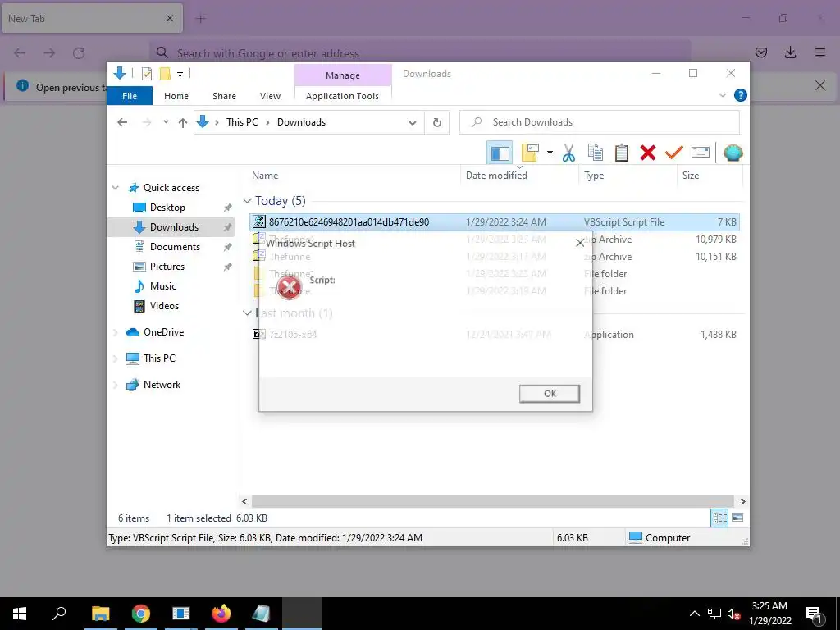
Task: Open Firefox downloads arrow icon
Action: 790,52
